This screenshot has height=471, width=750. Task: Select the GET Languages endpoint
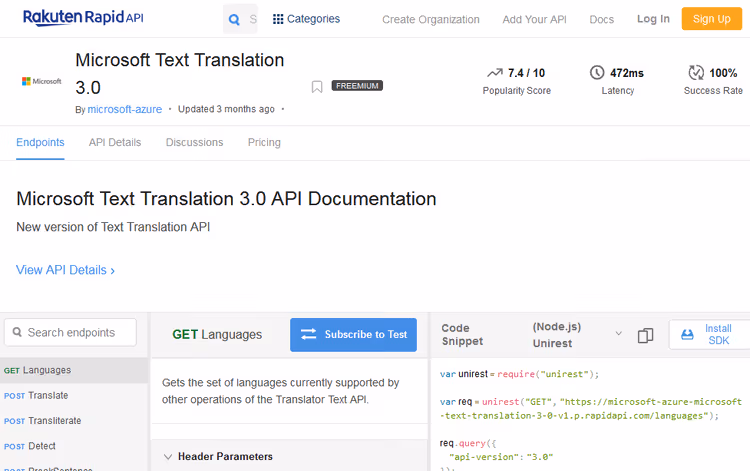(x=74, y=370)
